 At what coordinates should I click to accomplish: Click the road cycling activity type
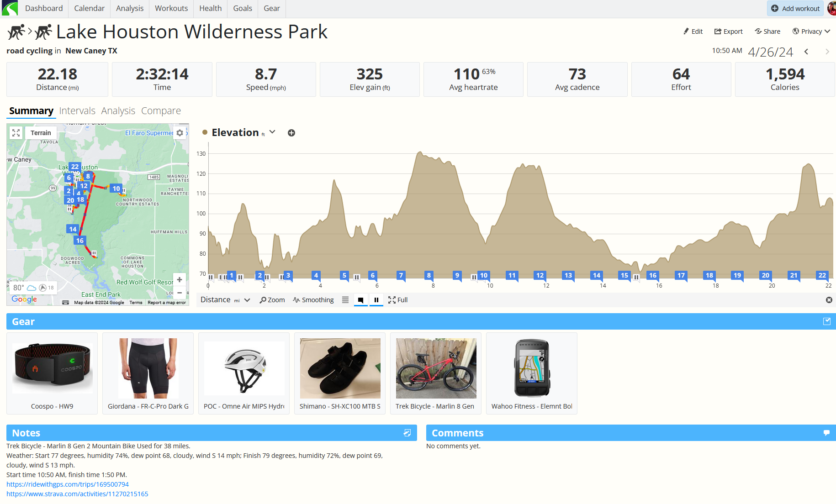(29, 51)
